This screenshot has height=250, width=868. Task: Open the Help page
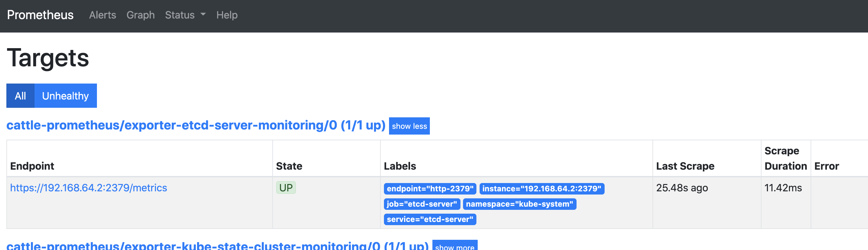point(227,15)
